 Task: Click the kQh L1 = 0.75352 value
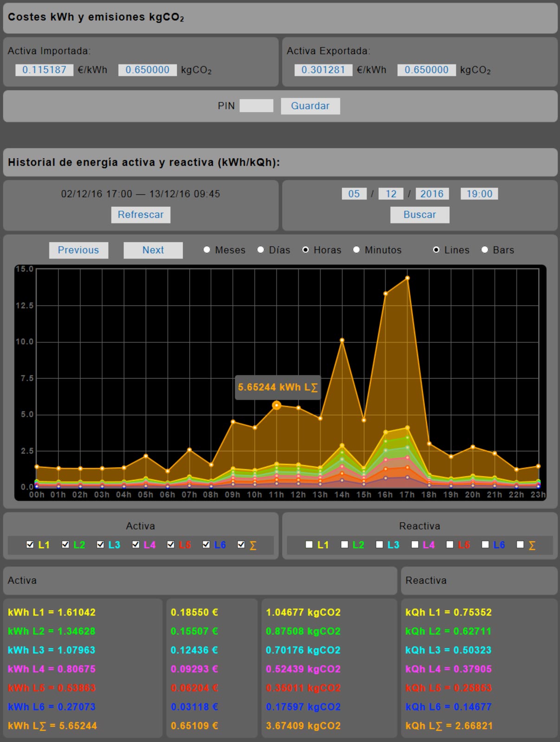pos(448,612)
